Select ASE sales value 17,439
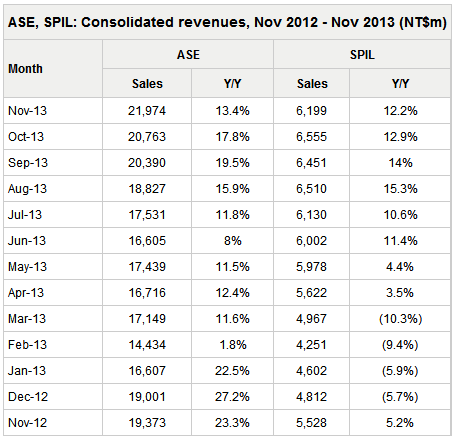This screenshot has height=438, width=455. pos(147,266)
